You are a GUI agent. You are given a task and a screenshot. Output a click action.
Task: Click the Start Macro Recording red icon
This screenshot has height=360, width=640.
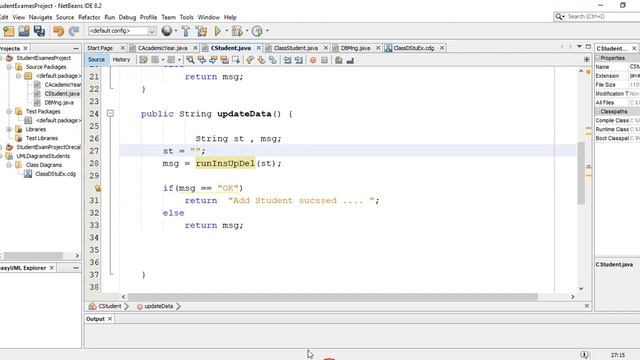[313, 60]
